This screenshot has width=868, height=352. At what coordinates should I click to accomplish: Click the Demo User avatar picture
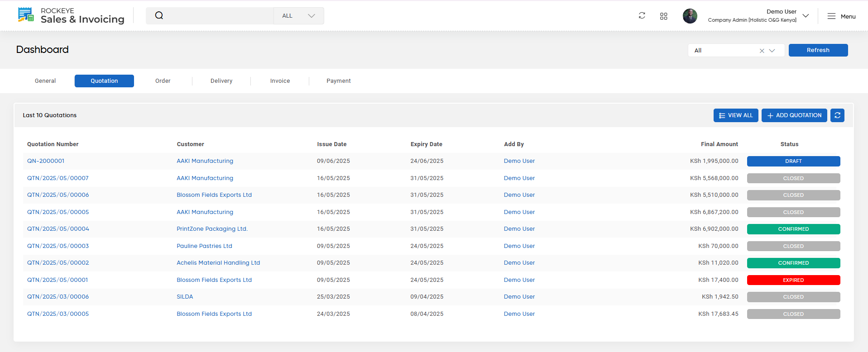pyautogui.click(x=690, y=16)
